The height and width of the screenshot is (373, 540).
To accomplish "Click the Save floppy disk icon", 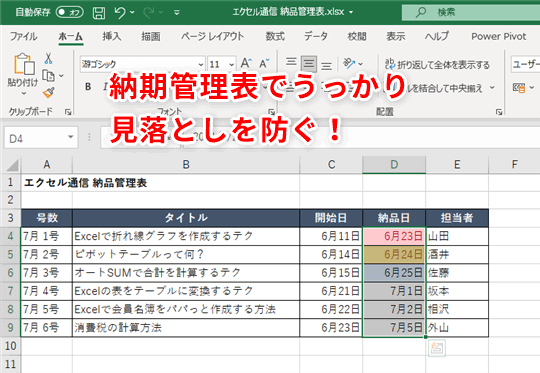I will click(x=99, y=13).
